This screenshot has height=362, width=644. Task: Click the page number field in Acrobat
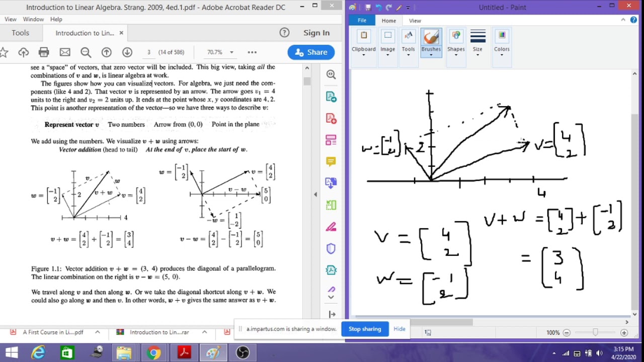pyautogui.click(x=148, y=52)
